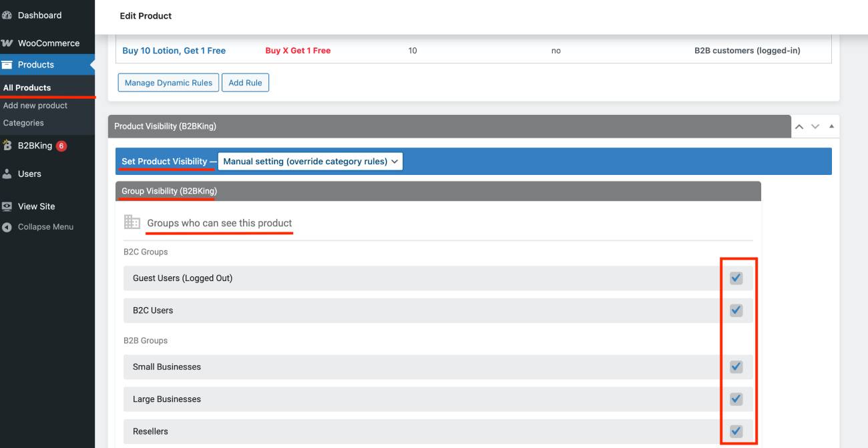Screen dimensions: 868x448
Task: Select All Products submenu
Action: [x=27, y=87]
